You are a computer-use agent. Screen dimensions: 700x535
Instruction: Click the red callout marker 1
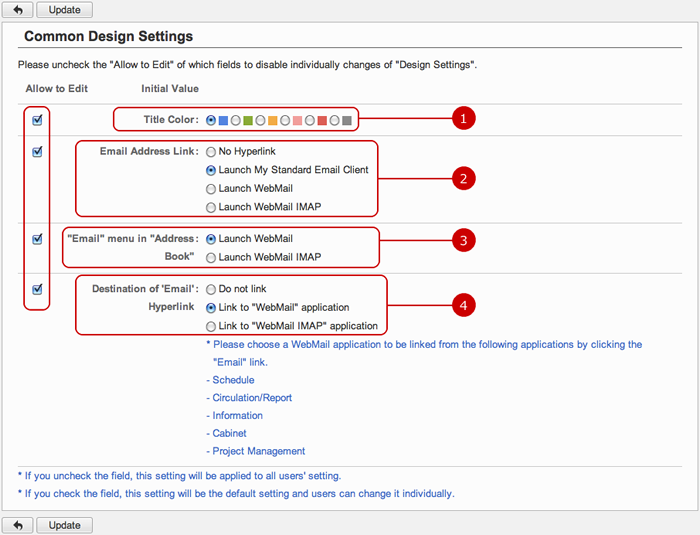click(x=461, y=119)
